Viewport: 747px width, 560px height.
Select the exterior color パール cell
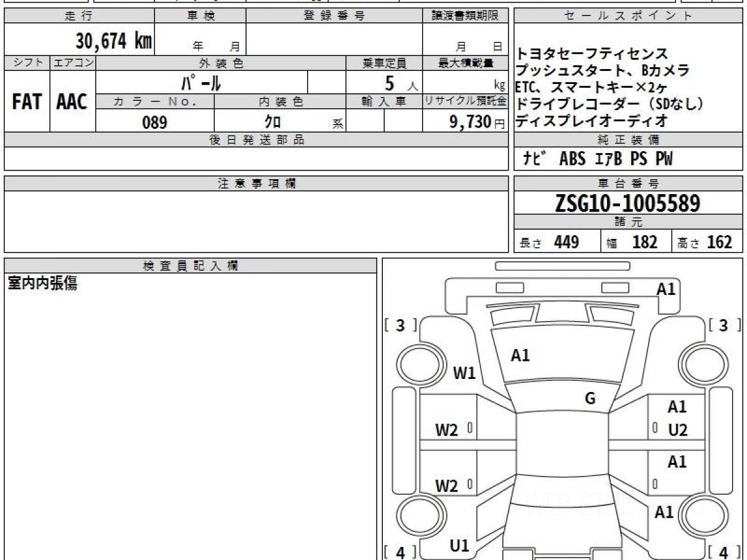202,82
